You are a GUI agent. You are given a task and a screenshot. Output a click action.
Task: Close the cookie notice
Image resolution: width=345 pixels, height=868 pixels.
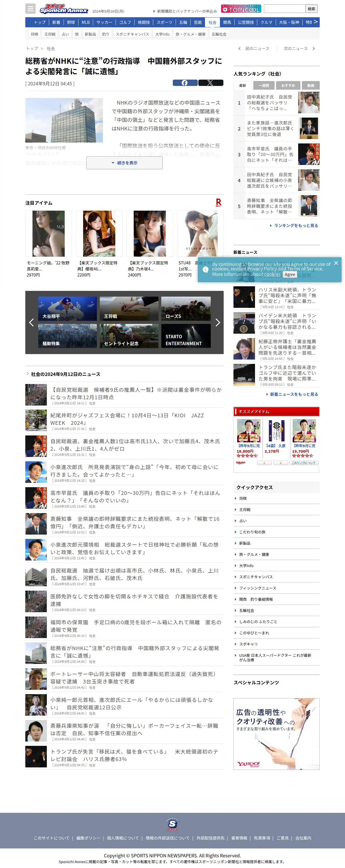[x=336, y=263]
